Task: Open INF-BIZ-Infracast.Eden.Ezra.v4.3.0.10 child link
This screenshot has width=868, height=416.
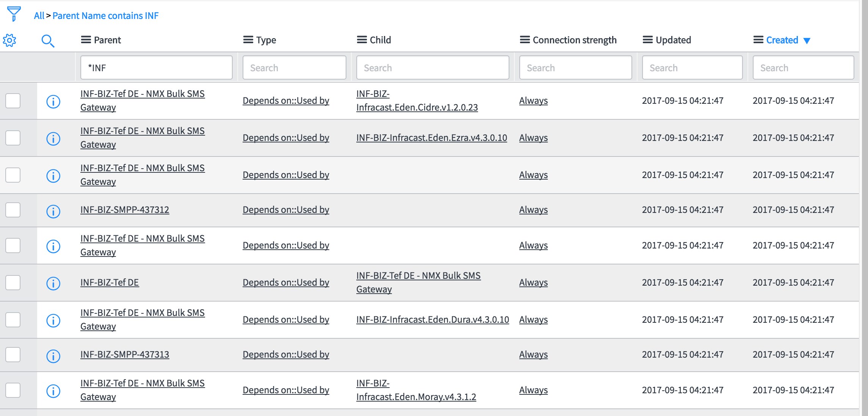Action: tap(431, 138)
